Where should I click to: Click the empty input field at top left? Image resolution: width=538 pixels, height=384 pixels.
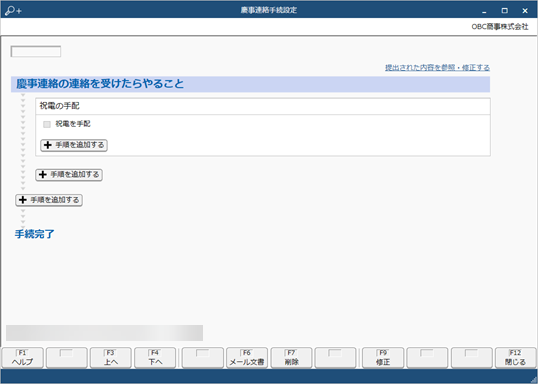pos(36,52)
